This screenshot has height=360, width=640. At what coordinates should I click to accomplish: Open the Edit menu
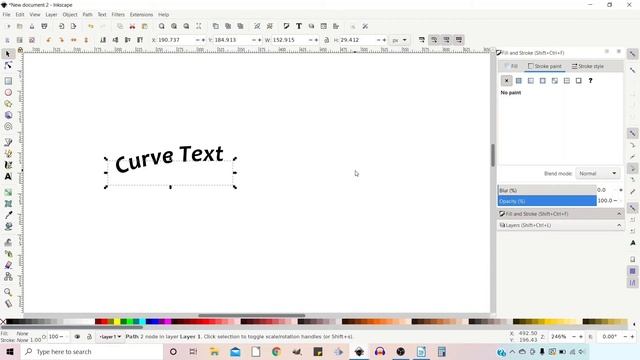click(x=20, y=14)
